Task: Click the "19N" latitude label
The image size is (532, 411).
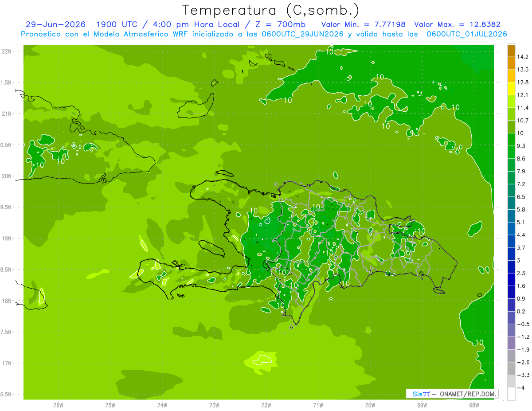Action: pos(8,239)
